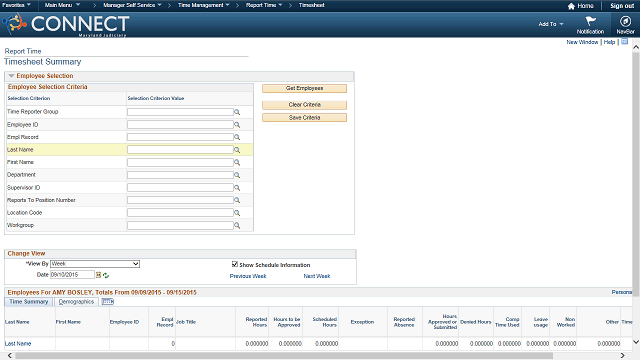640x360 pixels.
Task: Open New Window link
Action: coord(582,42)
